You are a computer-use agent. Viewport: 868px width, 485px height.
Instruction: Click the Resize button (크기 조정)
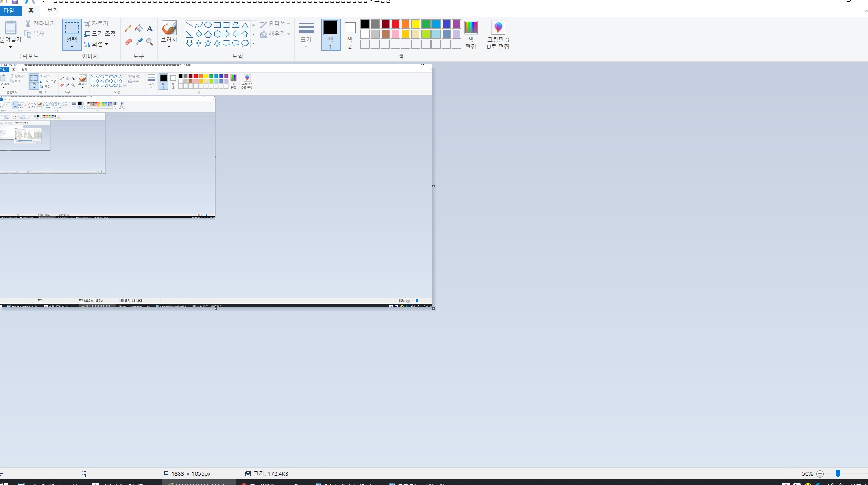pyautogui.click(x=100, y=34)
